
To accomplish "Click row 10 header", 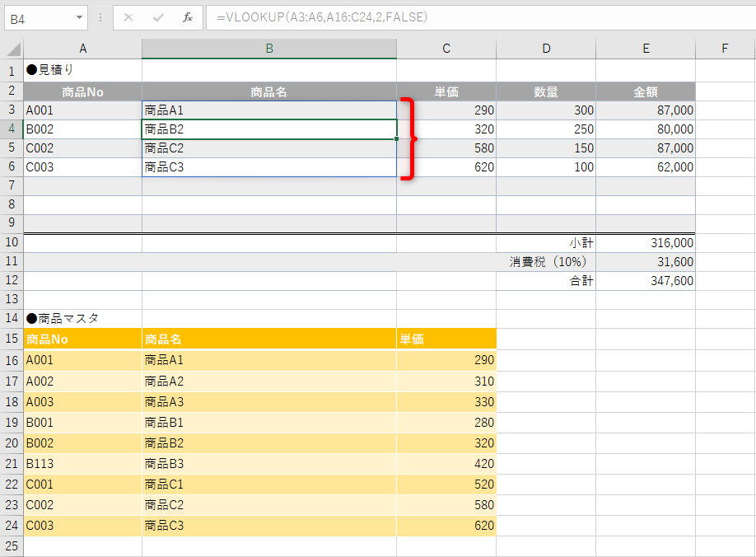I will (x=12, y=242).
